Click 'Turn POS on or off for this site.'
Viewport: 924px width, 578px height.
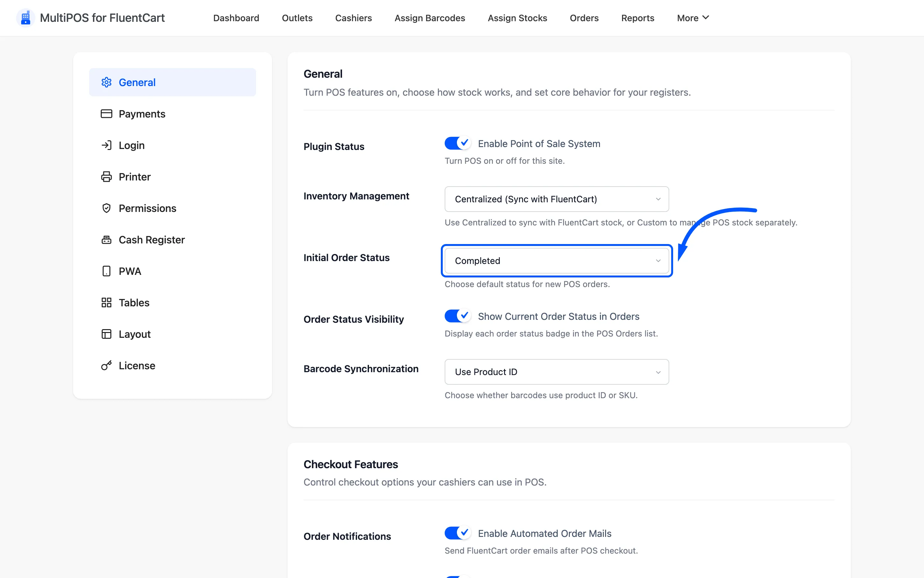504,161
